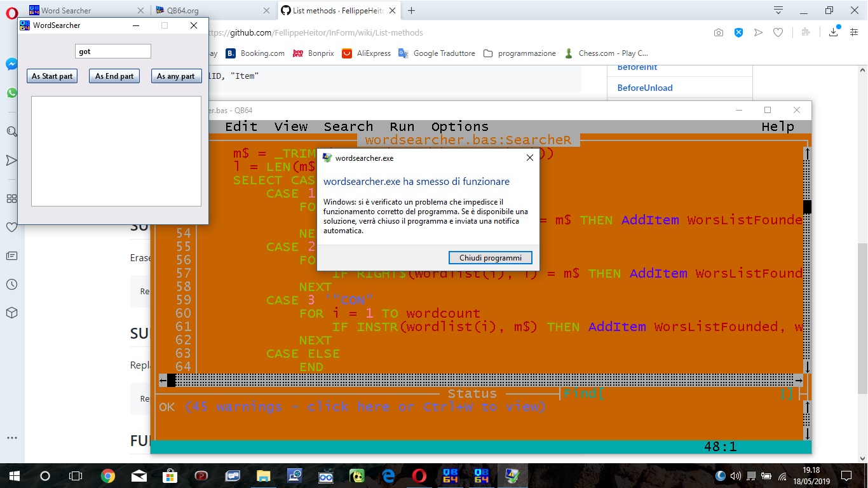The height and width of the screenshot is (488, 868).
Task: Open the Search menu in QB64
Action: point(348,126)
